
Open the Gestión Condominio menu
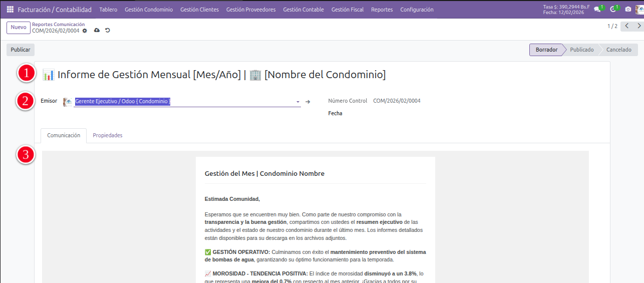pos(149,10)
